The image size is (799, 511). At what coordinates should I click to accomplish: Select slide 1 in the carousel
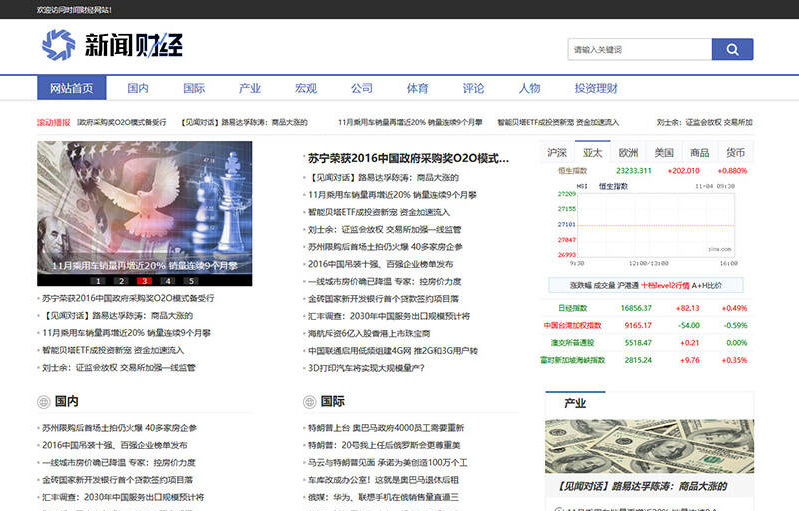pos(98,281)
